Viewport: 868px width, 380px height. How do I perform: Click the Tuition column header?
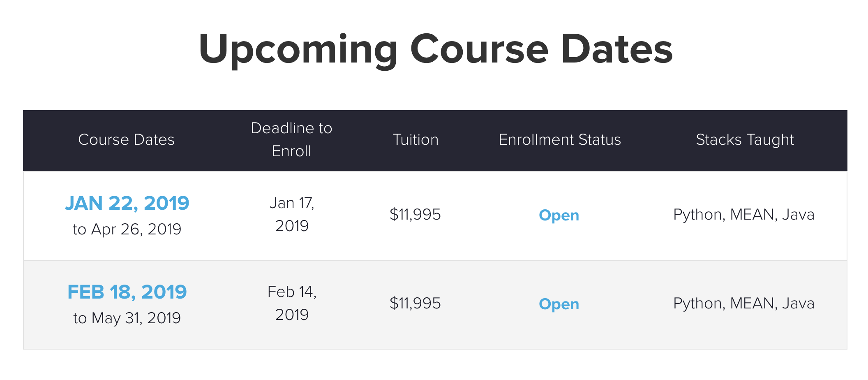[x=416, y=140]
